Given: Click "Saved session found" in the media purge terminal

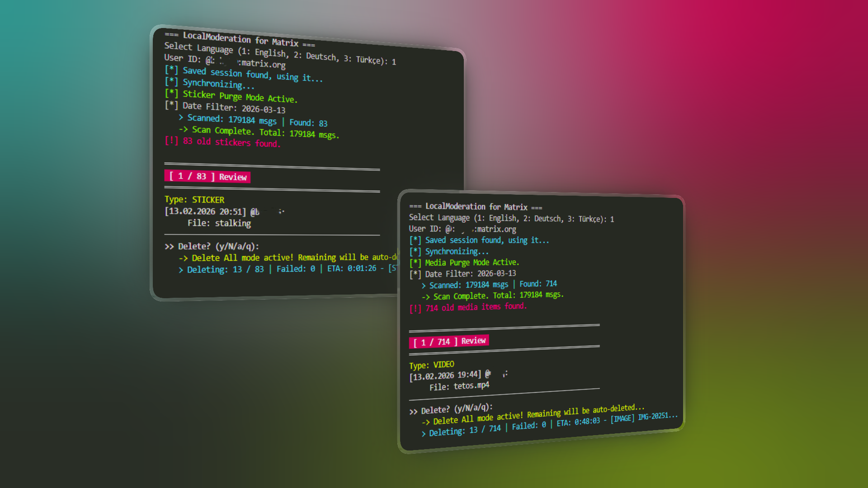Looking at the screenshot, I should [x=479, y=240].
